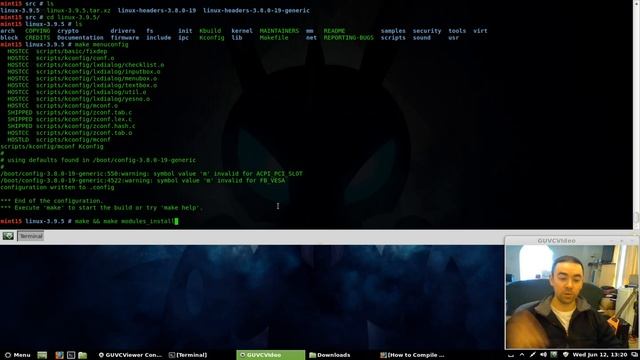This screenshot has width=640, height=360.
Task: Open the calendar from Wed Jun 12 clock
Action: tap(600, 355)
